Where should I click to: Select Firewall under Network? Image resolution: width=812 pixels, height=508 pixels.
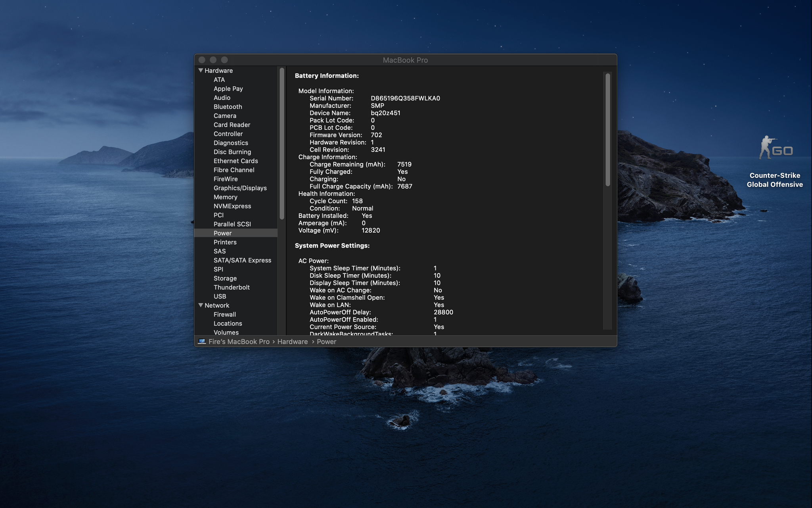[x=224, y=315]
